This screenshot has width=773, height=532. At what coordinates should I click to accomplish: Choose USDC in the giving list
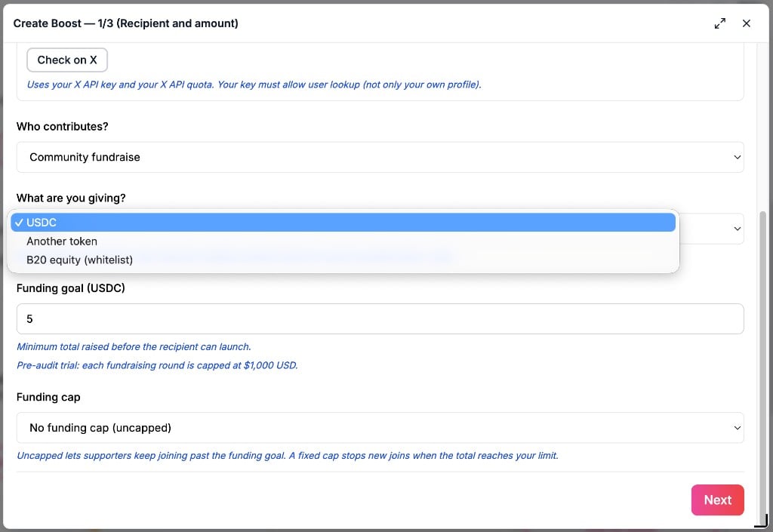[343, 222]
